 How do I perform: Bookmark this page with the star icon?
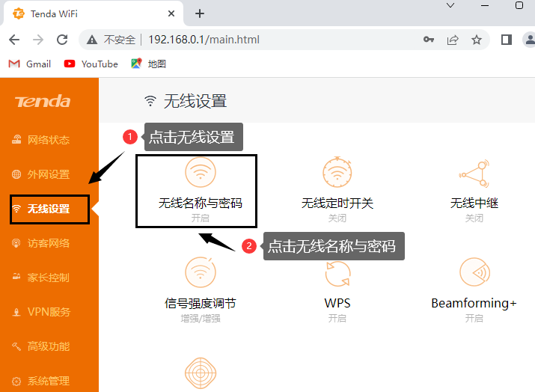pos(477,40)
